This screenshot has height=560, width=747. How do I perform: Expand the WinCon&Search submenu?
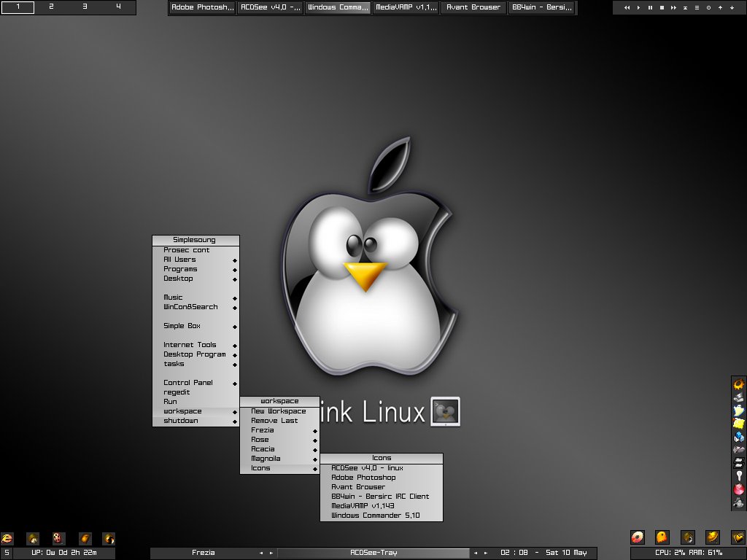pyautogui.click(x=196, y=307)
